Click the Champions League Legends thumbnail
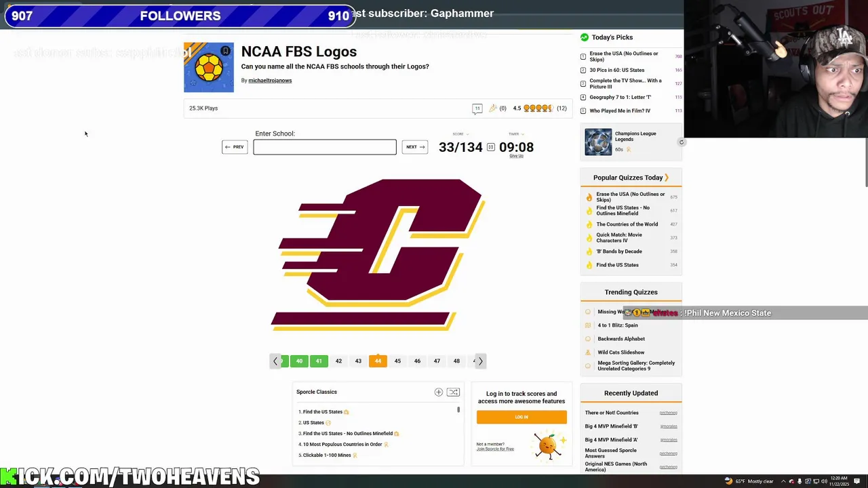The height and width of the screenshot is (488, 868). pyautogui.click(x=598, y=142)
